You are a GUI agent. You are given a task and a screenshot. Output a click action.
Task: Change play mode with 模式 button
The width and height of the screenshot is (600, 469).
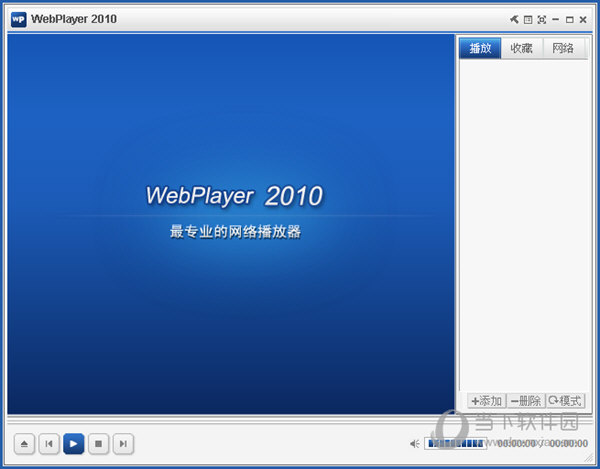coord(565,401)
